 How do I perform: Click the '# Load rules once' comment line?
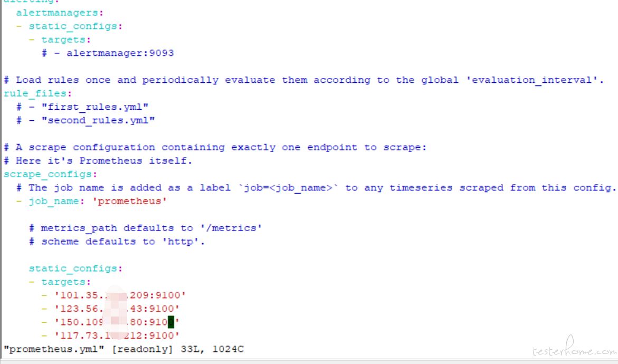click(x=304, y=80)
